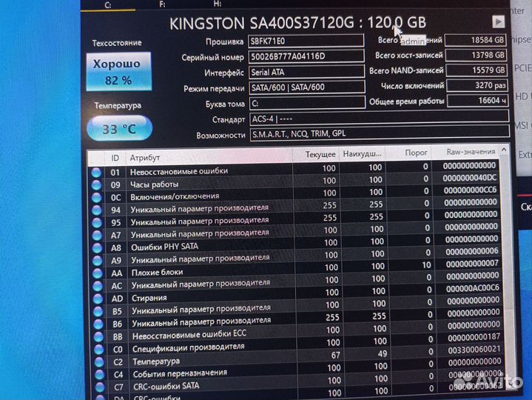Screen dimensions: 532x400
Task: Click status icon for attribute A8
Action: click(98, 248)
